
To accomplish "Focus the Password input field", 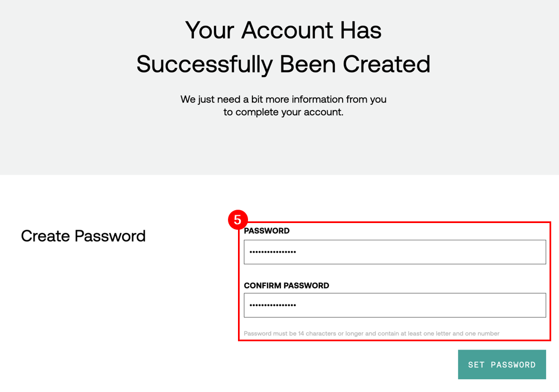I will (x=395, y=252).
